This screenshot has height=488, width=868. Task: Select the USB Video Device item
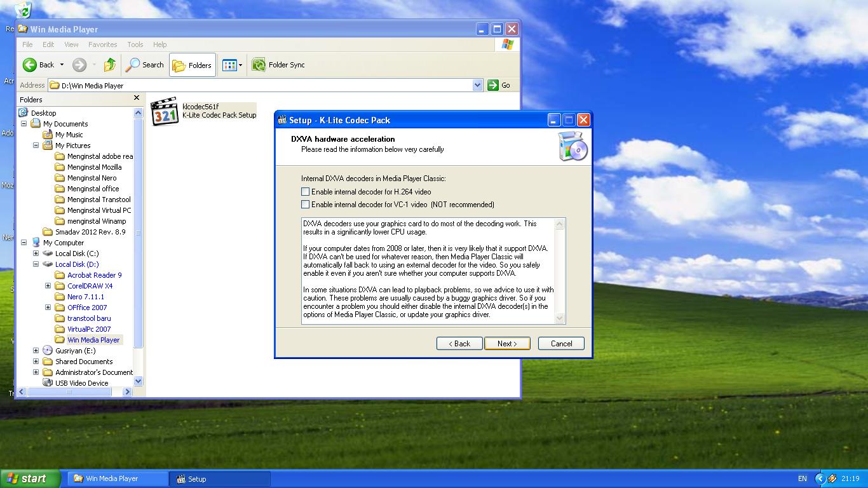[81, 383]
